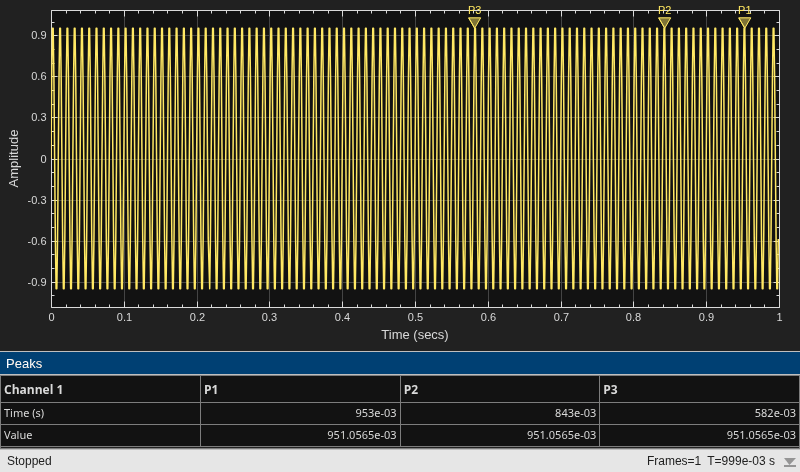Screen dimensions: 800x472
Task: Collapse the Peaks panel header
Action: coord(400,363)
